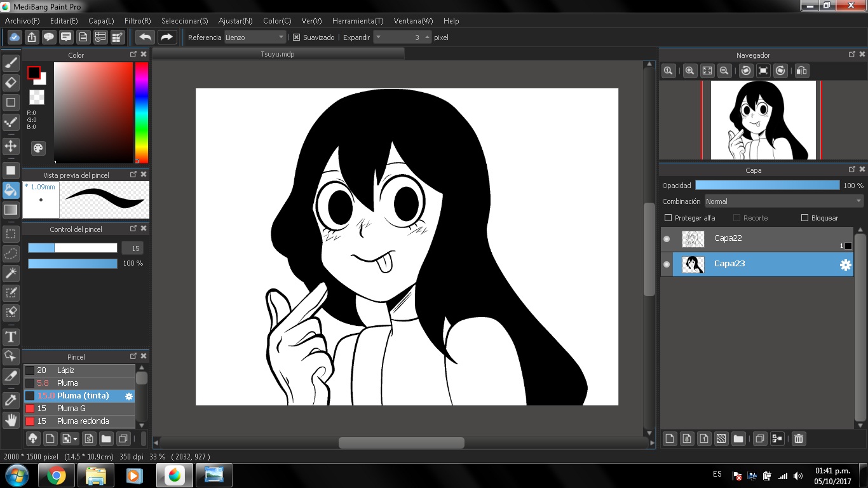Click the Redo arrow button
868x488 pixels.
pyautogui.click(x=166, y=37)
